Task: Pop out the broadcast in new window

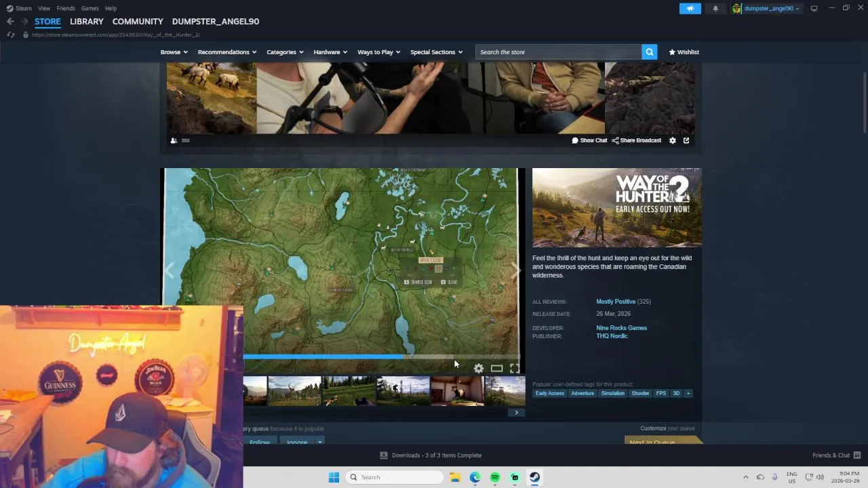Action: click(686, 140)
